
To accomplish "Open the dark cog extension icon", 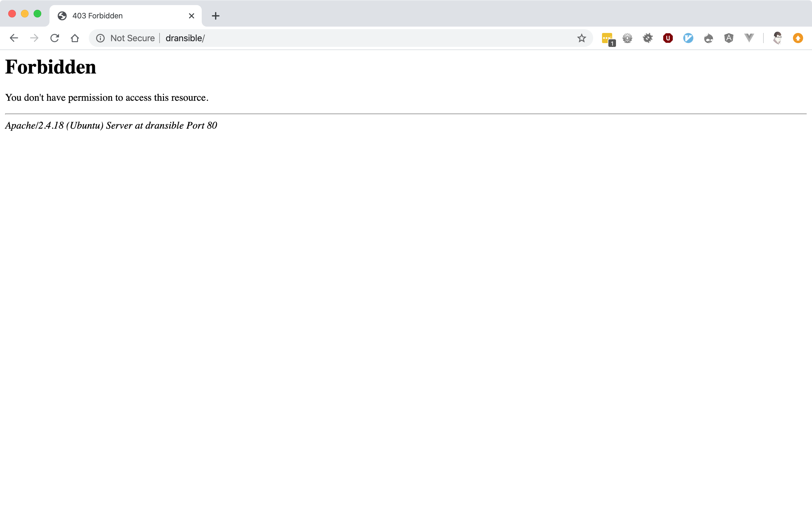I will pos(648,38).
